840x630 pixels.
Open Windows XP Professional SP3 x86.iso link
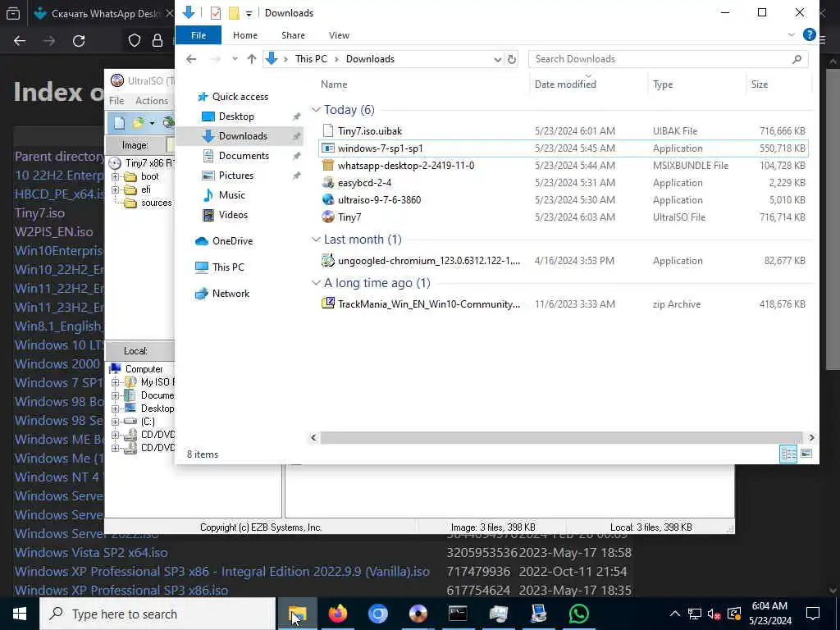coord(121,591)
